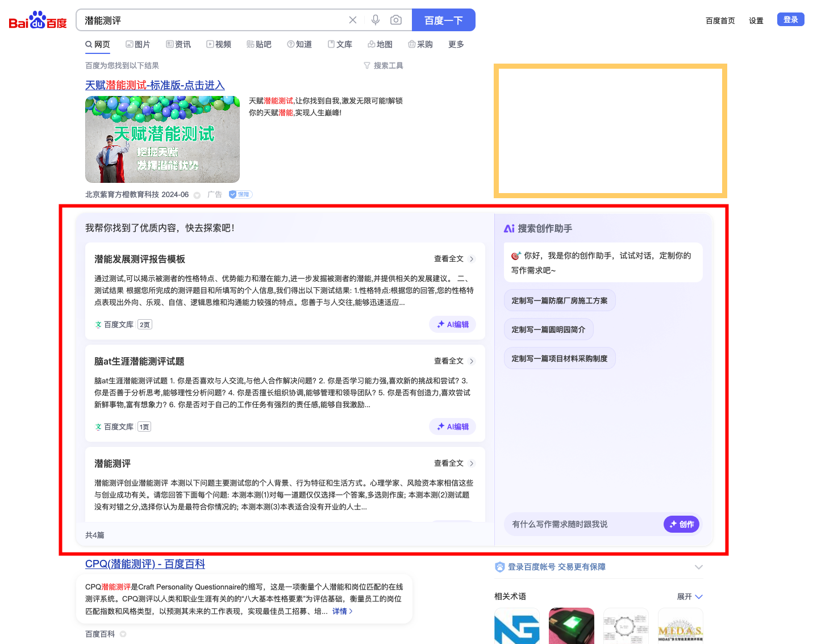Open the 脑at生涯潜能测评试题 document title
Screen dimensions: 817x644
point(139,361)
